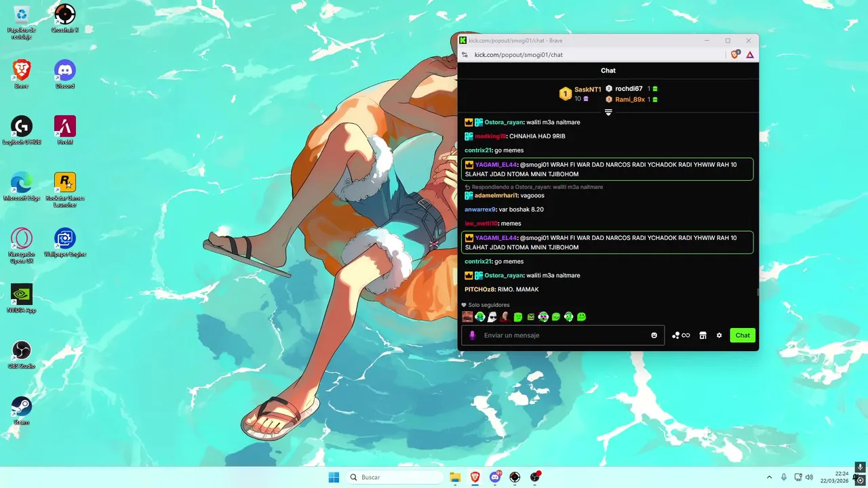This screenshot has height=488, width=868.
Task: Open the emoji picker in message box
Action: [654, 335]
